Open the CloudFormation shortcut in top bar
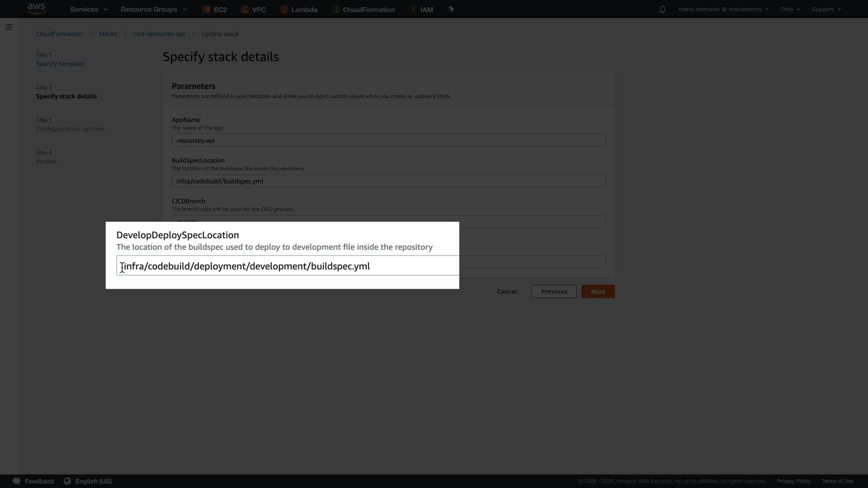Image resolution: width=868 pixels, height=488 pixels. click(x=363, y=9)
